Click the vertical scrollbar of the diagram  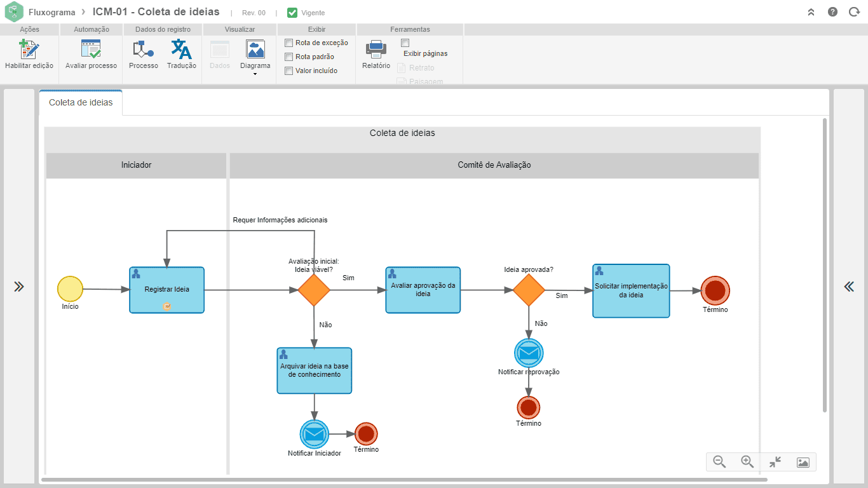tap(825, 264)
